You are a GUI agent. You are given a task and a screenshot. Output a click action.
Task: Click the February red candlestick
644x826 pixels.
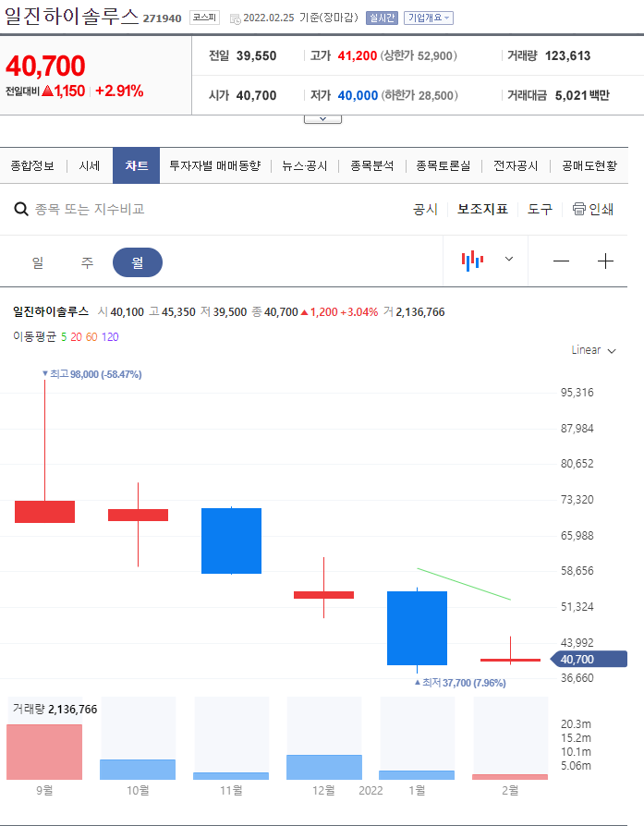coord(510,660)
